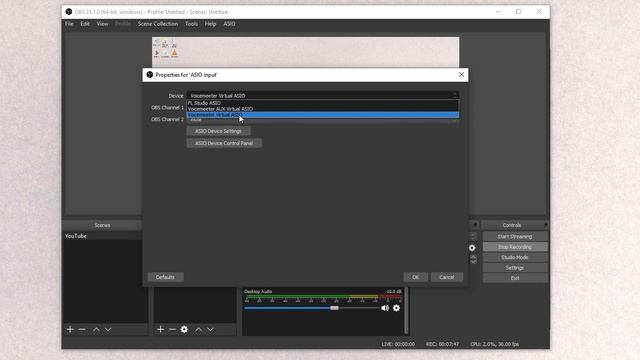Click the preview canvas thumbnail in OBS window

[x=305, y=52]
